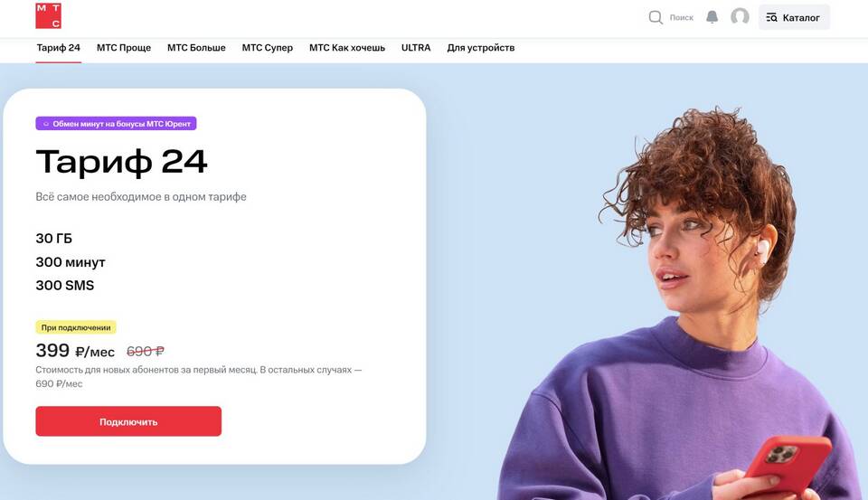Viewport: 868px width, 500px height.
Task: Click the catalog list-search icon
Action: point(771,18)
